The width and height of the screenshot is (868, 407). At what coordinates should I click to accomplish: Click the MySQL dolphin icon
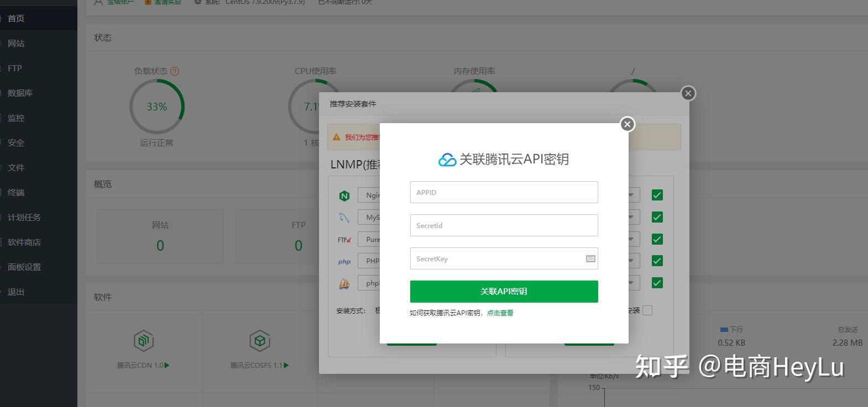pos(344,218)
